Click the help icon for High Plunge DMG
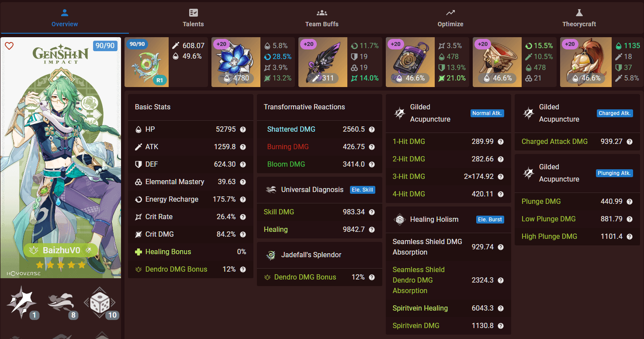 tap(630, 237)
